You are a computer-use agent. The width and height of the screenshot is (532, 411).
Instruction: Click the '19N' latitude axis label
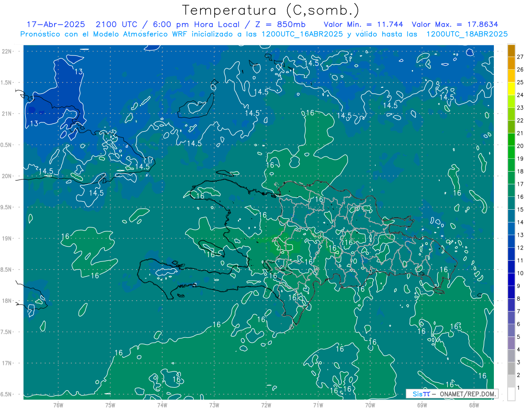[7, 239]
